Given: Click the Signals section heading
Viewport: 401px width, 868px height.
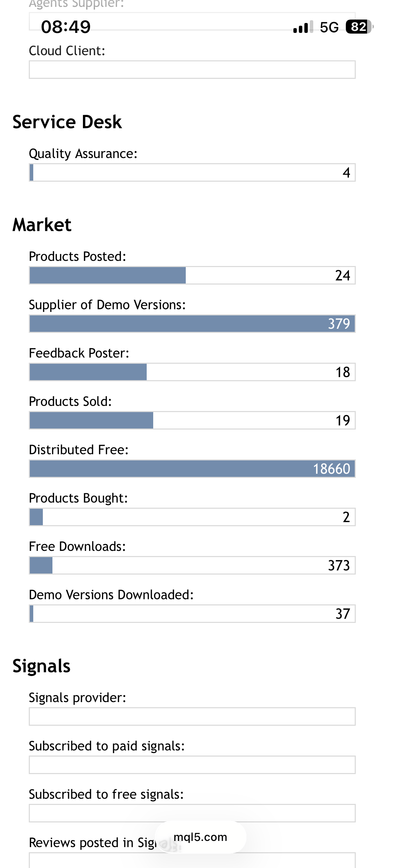Looking at the screenshot, I should (41, 666).
